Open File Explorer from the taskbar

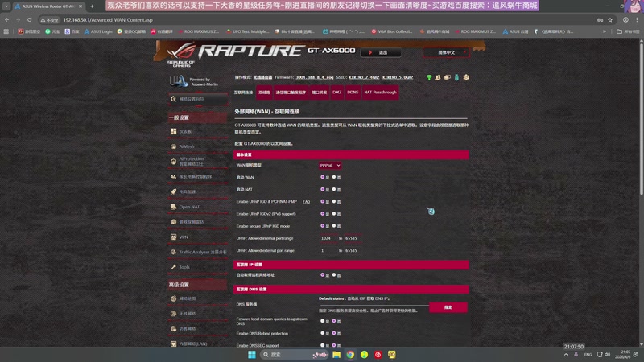click(336, 355)
